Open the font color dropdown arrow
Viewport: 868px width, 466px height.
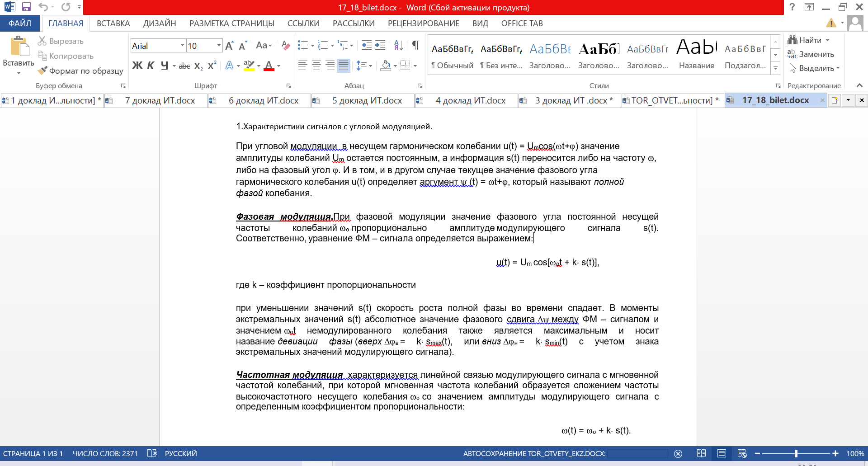pyautogui.click(x=278, y=66)
